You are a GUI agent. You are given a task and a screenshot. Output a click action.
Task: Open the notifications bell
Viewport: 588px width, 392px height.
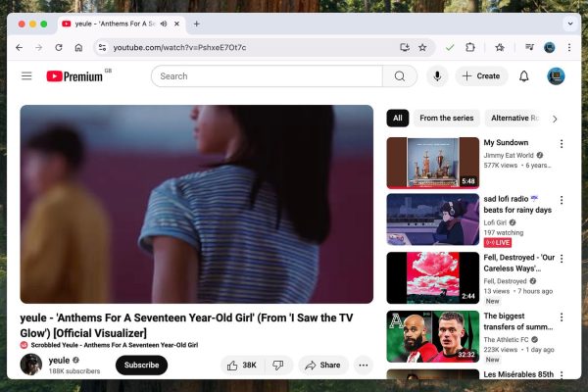pos(524,76)
